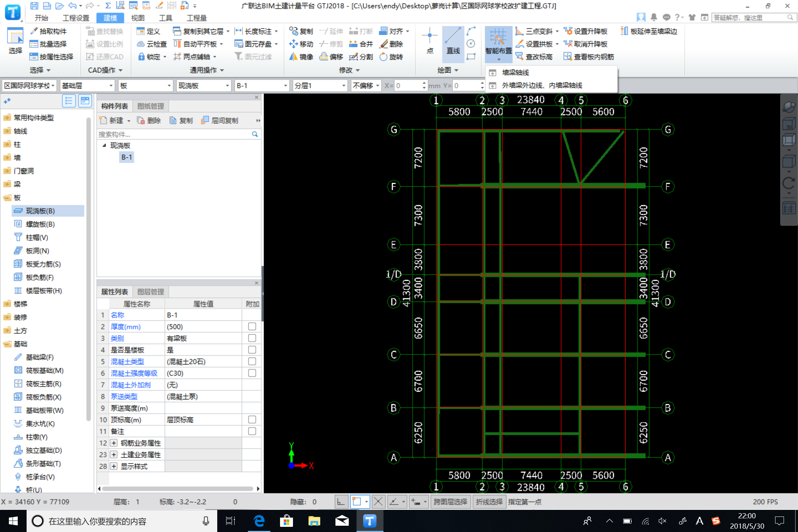Click the 板延伸至墙梁边 tool
The width and height of the screenshot is (798, 532).
click(x=649, y=31)
